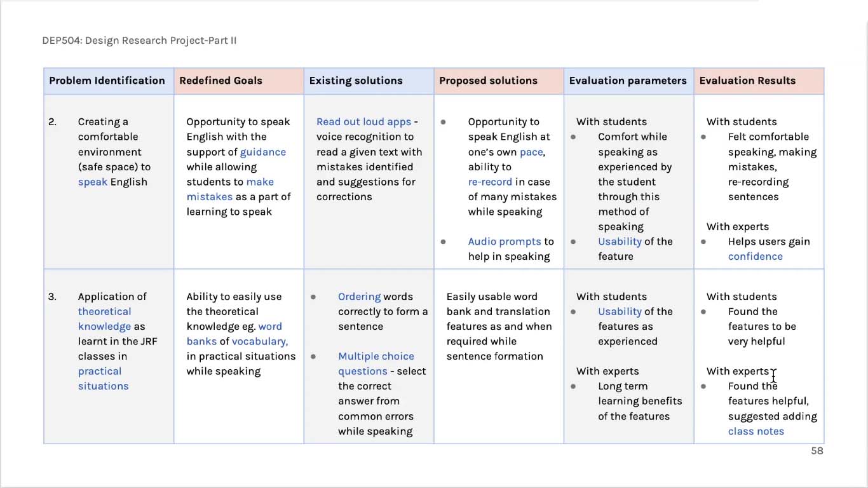Click the "Redefined Goals" header cell
The height and width of the screenshot is (488, 868).
point(220,81)
